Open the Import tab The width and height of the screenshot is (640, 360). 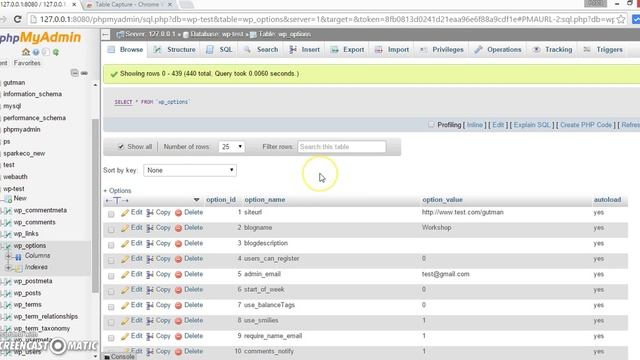(x=392, y=49)
